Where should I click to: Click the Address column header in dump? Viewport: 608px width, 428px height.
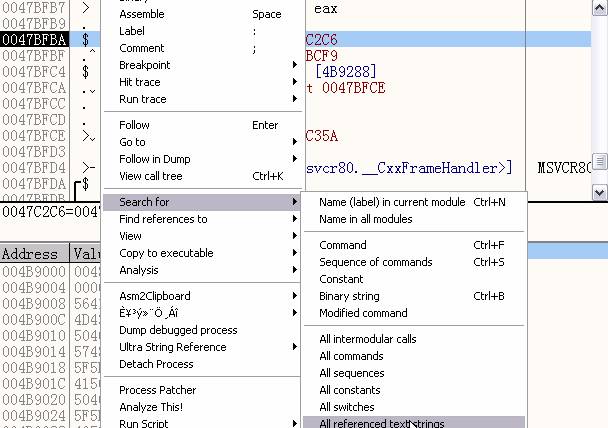click(35, 254)
